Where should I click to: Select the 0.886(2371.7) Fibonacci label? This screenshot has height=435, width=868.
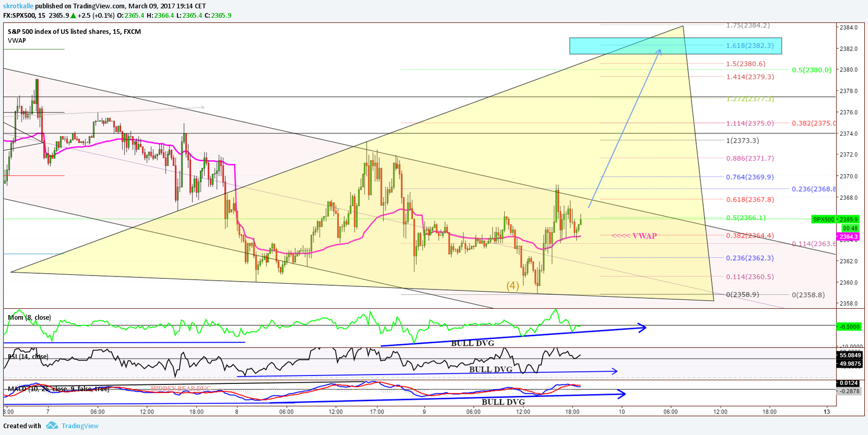[750, 158]
